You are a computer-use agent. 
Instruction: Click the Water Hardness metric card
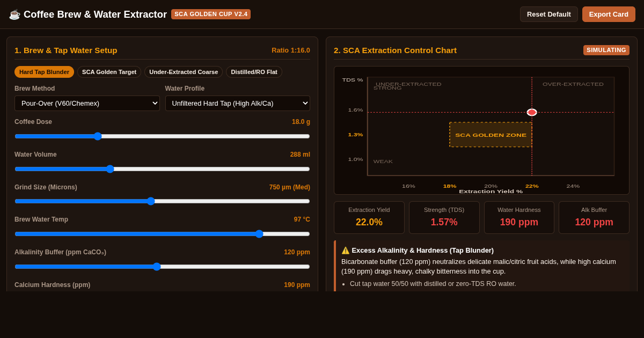(x=519, y=217)
